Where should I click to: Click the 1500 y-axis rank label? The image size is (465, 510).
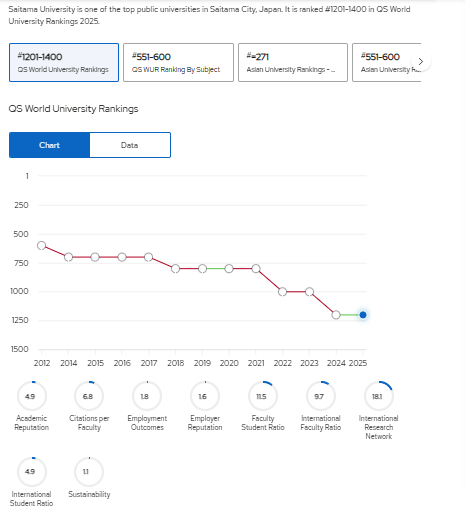coord(20,349)
